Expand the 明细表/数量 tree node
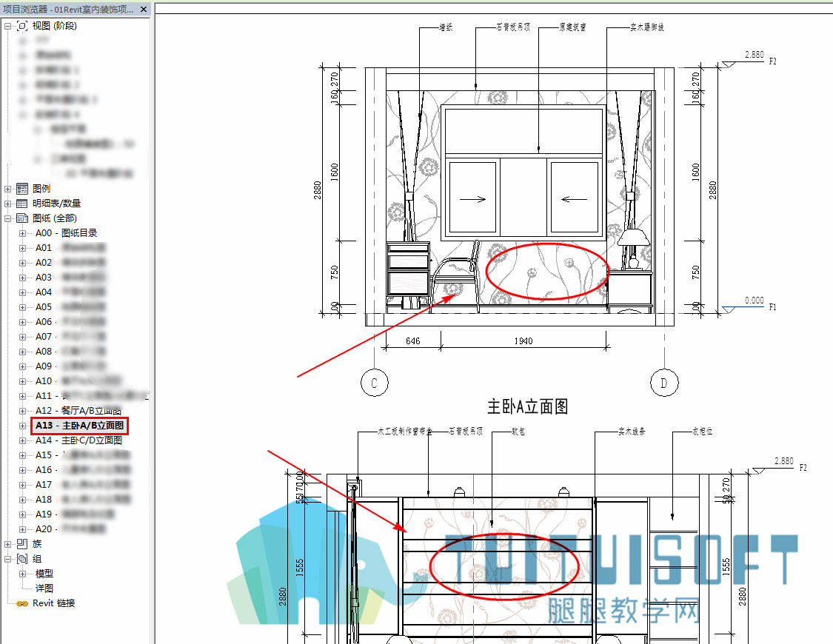The image size is (833, 644). coord(7,204)
